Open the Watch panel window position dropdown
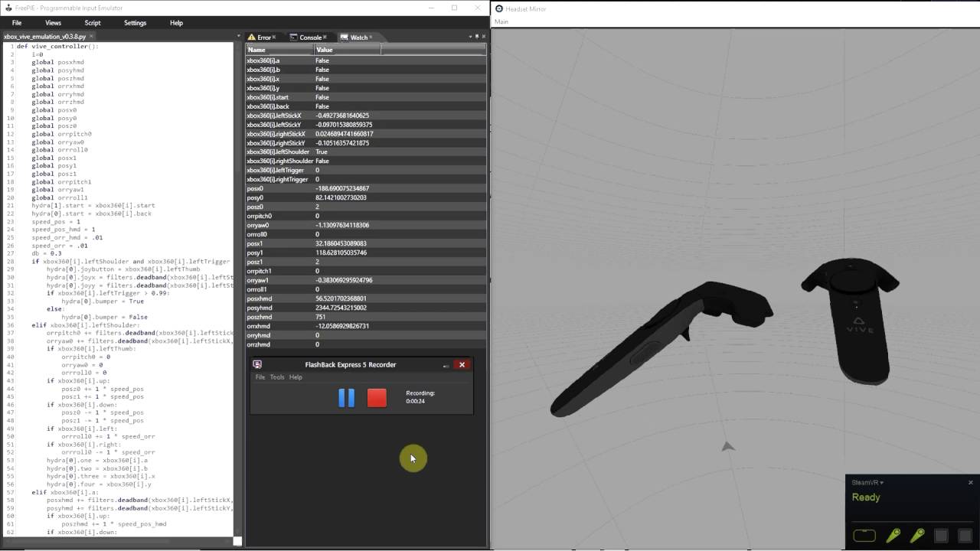Image resolution: width=980 pixels, height=551 pixels. (x=470, y=37)
